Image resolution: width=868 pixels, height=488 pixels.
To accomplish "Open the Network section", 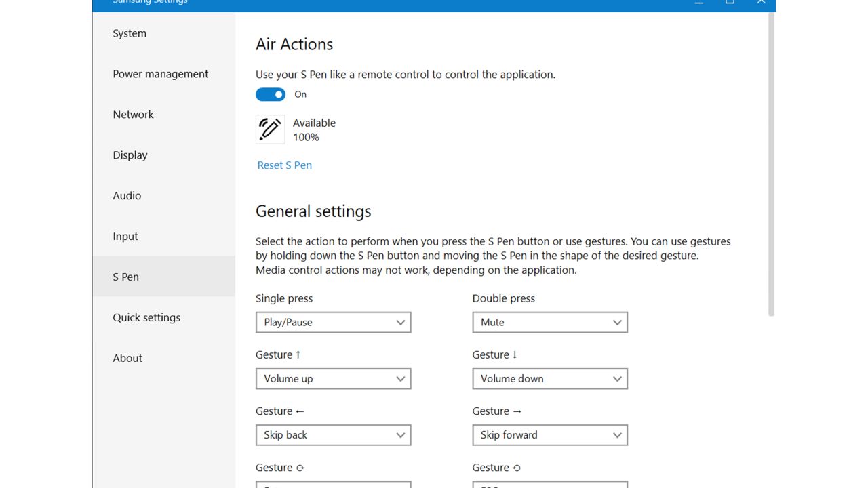I will (x=163, y=115).
